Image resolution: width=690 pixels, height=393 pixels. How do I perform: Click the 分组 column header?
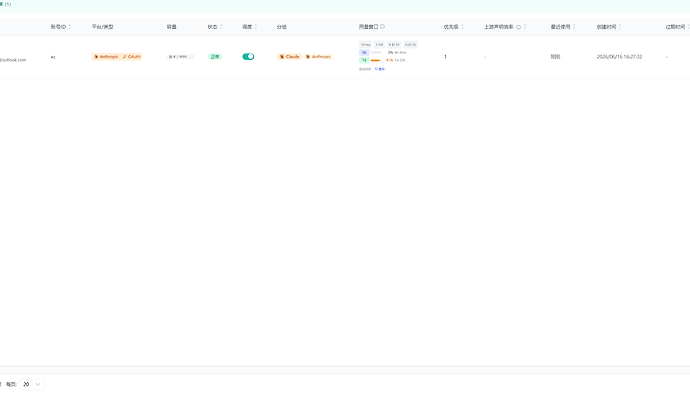click(x=282, y=27)
